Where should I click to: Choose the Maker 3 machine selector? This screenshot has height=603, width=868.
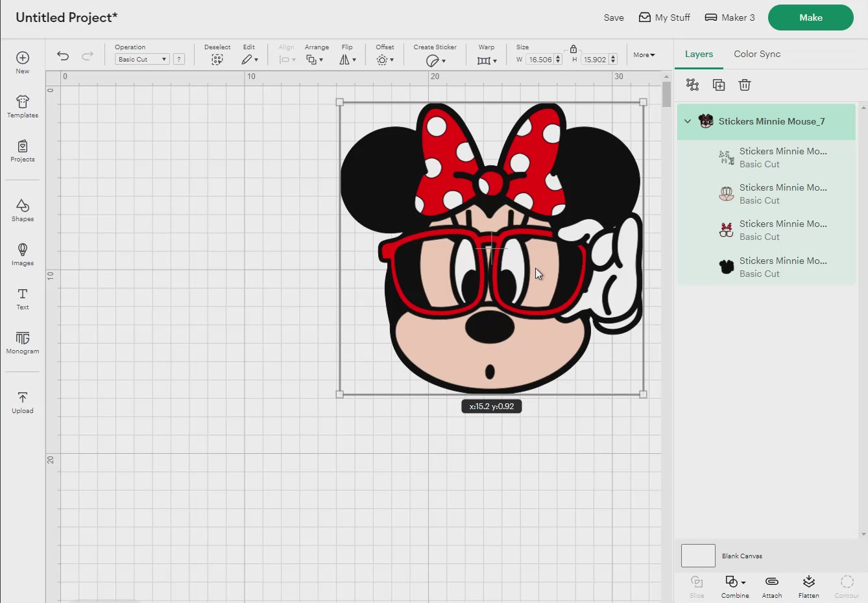[x=730, y=18]
